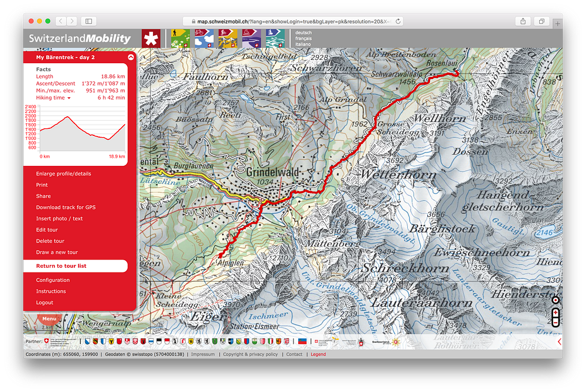Collapse the partner bar with red chevron
The height and width of the screenshot is (392, 586).
[560, 342]
